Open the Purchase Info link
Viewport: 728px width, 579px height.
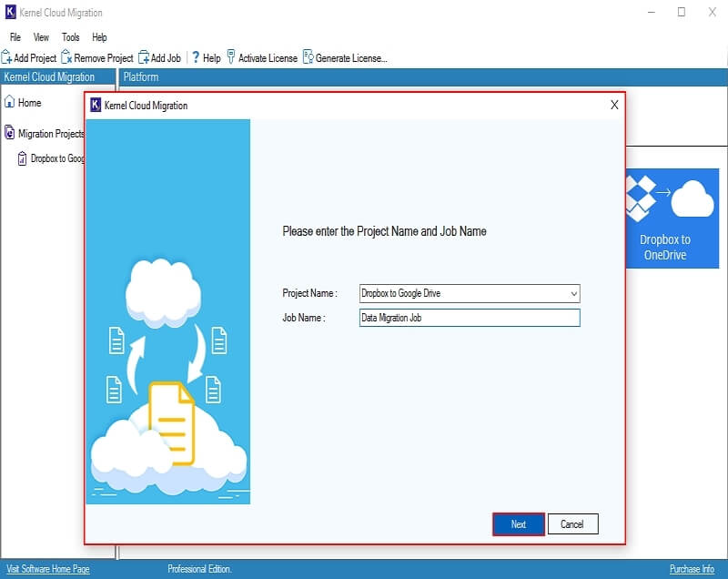point(692,569)
